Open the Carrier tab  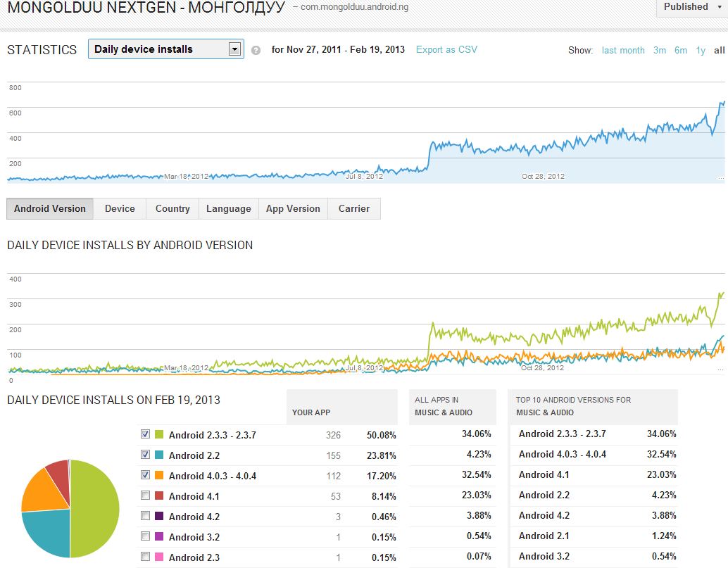(x=353, y=209)
